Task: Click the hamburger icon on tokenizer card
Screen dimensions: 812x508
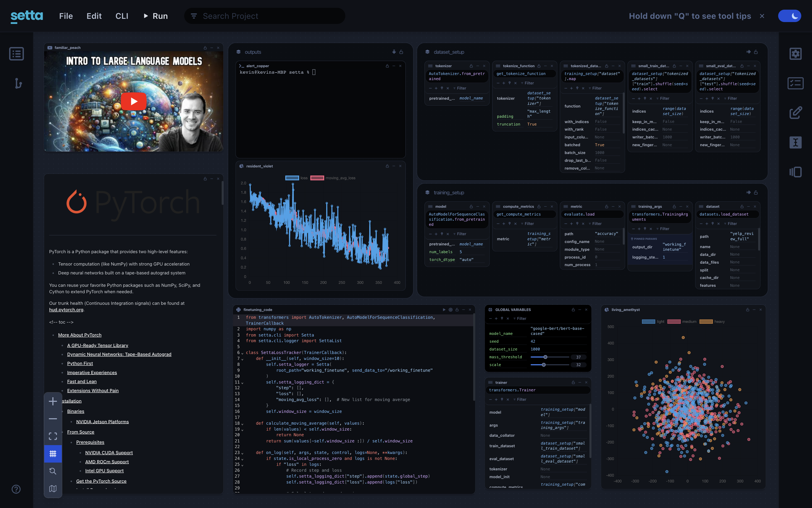Action: coord(430,66)
